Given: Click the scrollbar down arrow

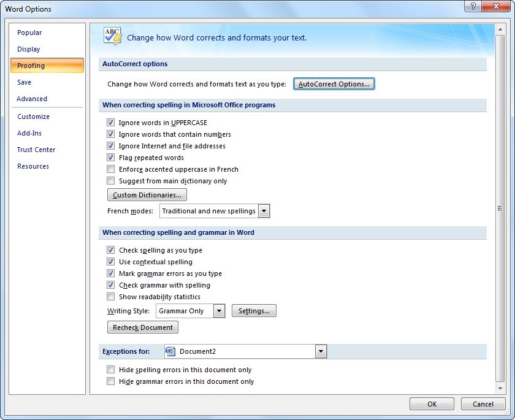Looking at the screenshot, I should tap(500, 389).
